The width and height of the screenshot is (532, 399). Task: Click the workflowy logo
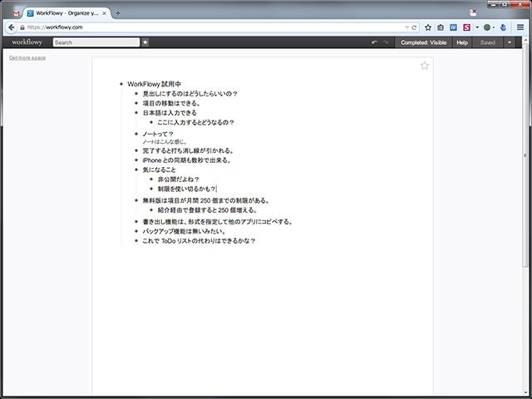click(27, 42)
